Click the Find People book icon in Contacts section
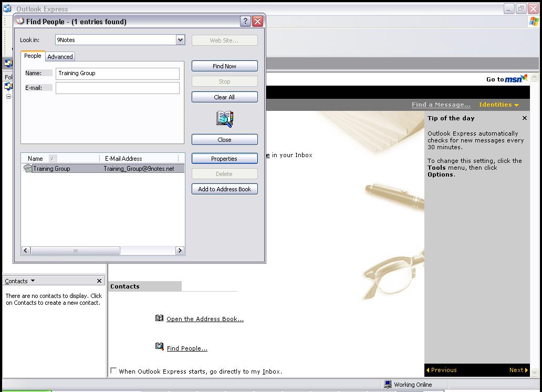Image resolution: width=542 pixels, height=392 pixels. pos(159,346)
